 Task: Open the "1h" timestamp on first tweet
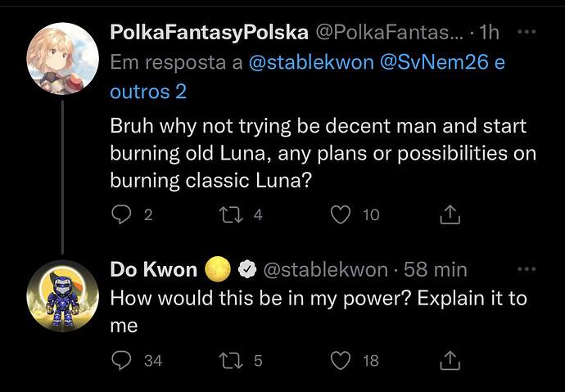click(x=490, y=33)
